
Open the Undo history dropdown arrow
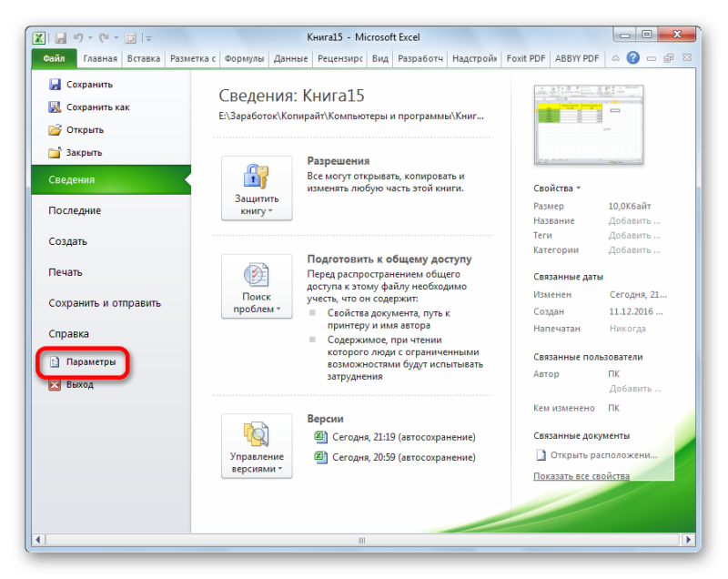[90, 38]
